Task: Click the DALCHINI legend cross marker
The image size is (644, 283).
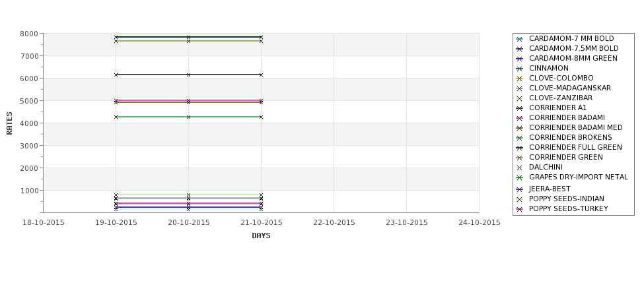Action: pyautogui.click(x=520, y=168)
